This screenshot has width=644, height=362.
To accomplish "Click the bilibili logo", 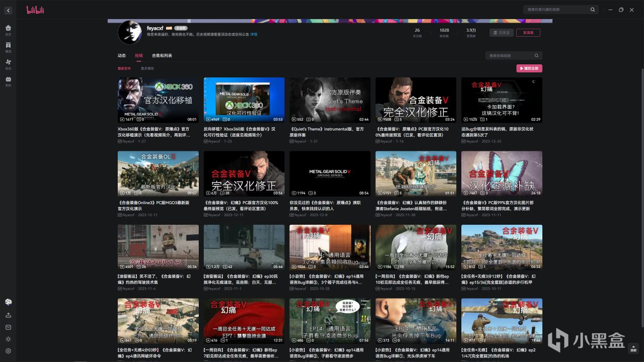I will pyautogui.click(x=35, y=10).
